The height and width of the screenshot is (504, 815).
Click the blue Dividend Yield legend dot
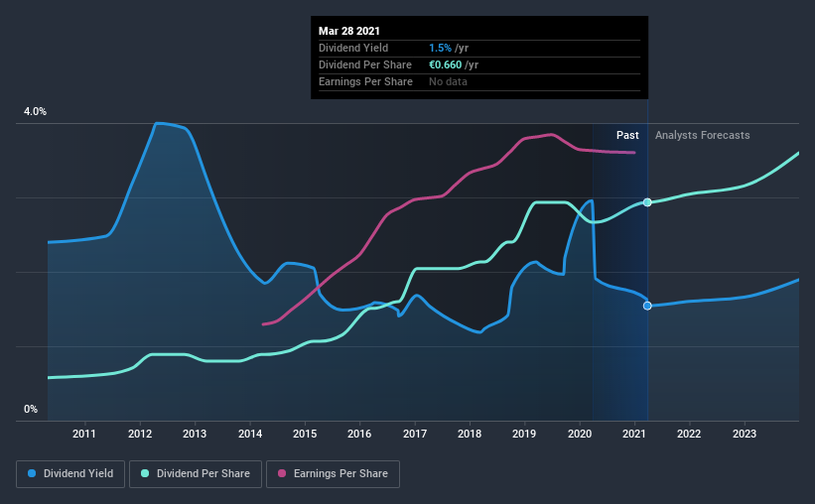[32, 473]
